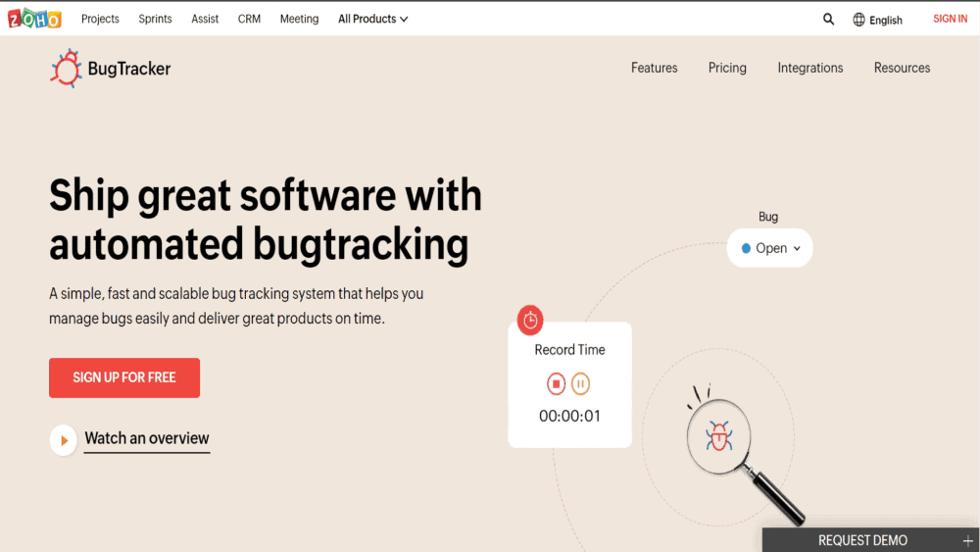
Task: Open Meeting from top bar
Action: pos(299,19)
